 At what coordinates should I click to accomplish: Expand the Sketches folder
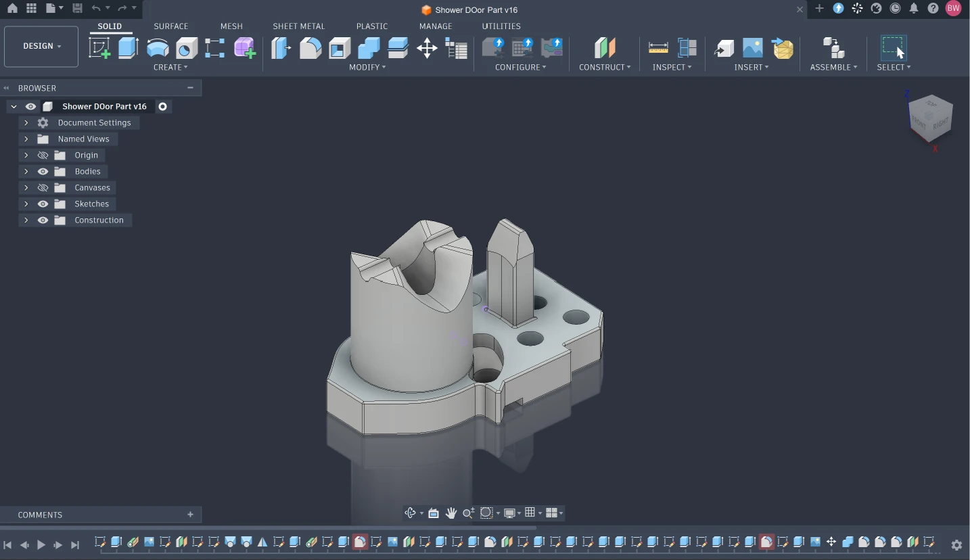(x=26, y=204)
